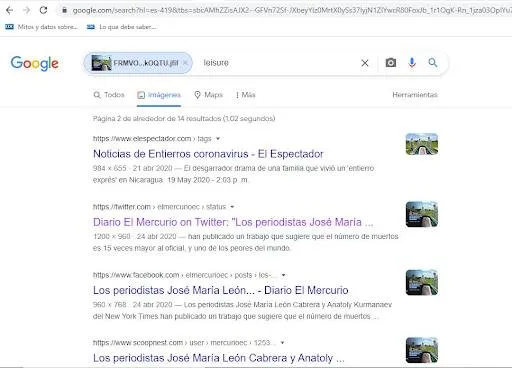Open the Más menu
This screenshot has height=368, width=512.
point(246,95)
